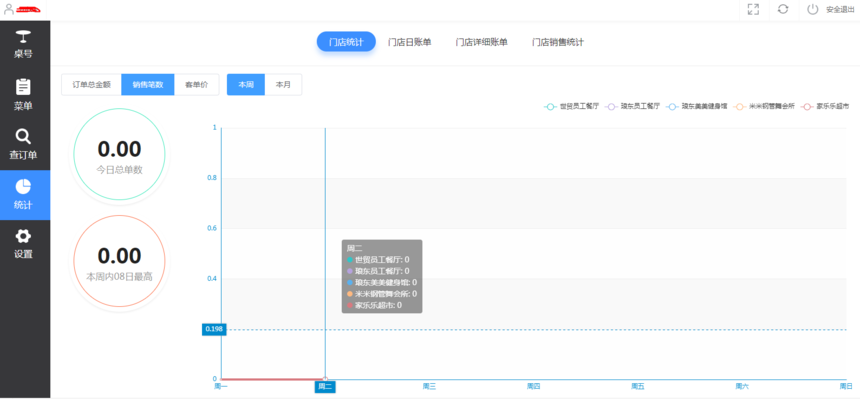Viewport: 860px width, 399px height.
Task: Switch to the 门店统计 tab
Action: (346, 42)
